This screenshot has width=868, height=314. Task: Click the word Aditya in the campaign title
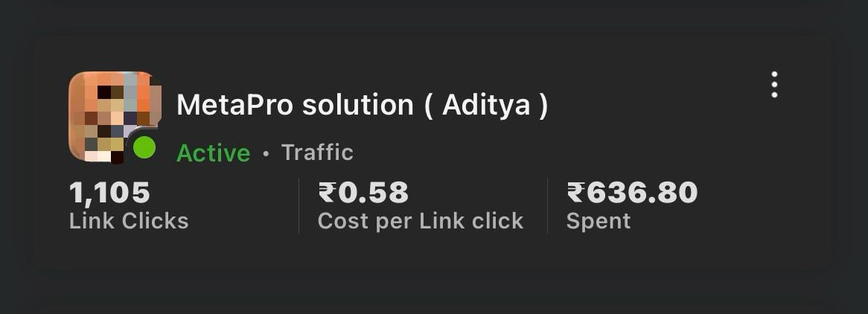[x=485, y=105]
